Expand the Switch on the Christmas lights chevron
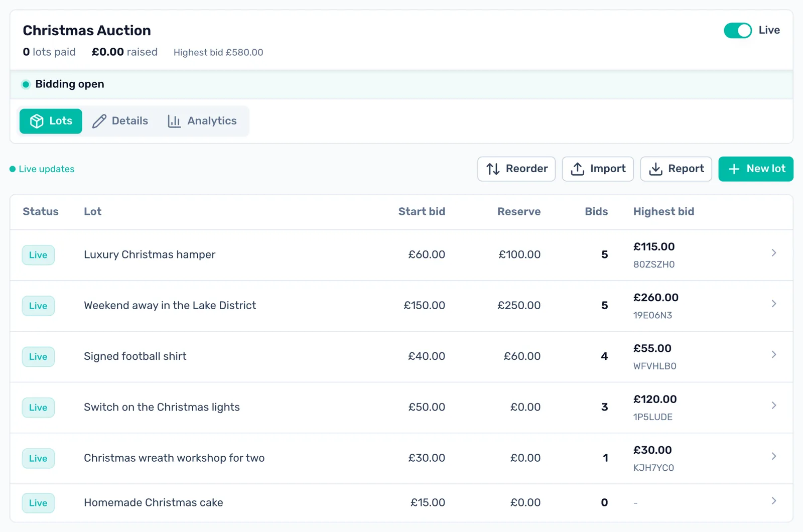The height and width of the screenshot is (532, 803). [x=774, y=405]
